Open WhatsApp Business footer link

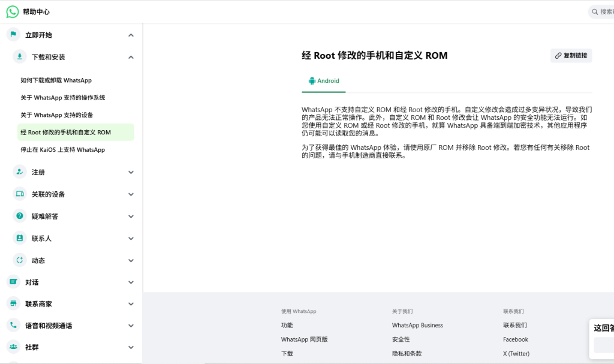[x=417, y=325]
